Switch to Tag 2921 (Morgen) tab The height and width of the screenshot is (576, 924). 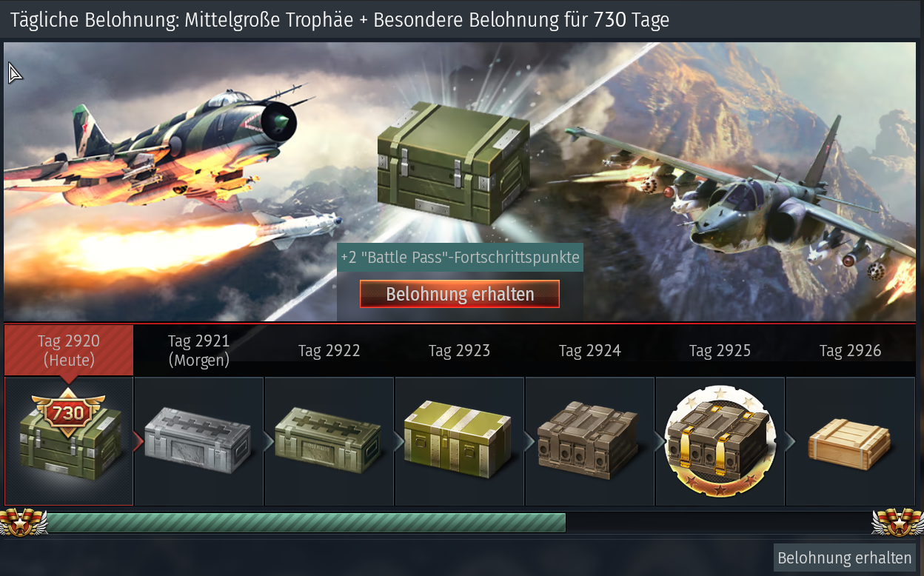coord(198,350)
